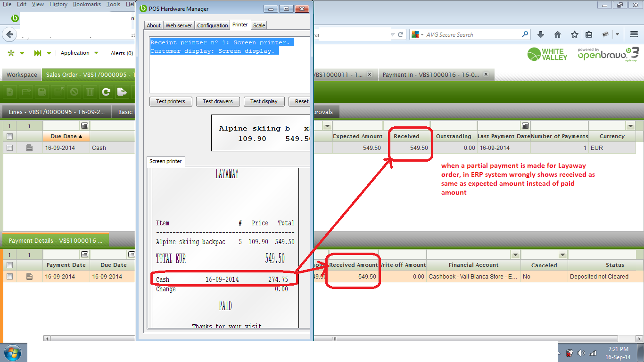
Task: Click the Due Date filter input field
Action: coord(62,126)
